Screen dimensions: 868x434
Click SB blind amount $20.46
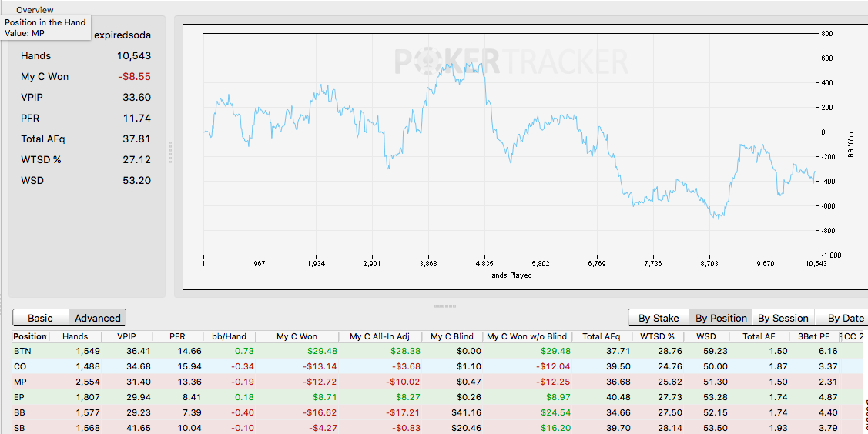(468, 428)
